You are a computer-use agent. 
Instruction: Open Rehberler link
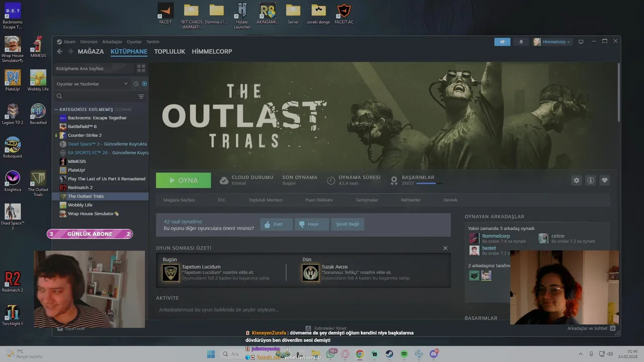click(x=411, y=200)
